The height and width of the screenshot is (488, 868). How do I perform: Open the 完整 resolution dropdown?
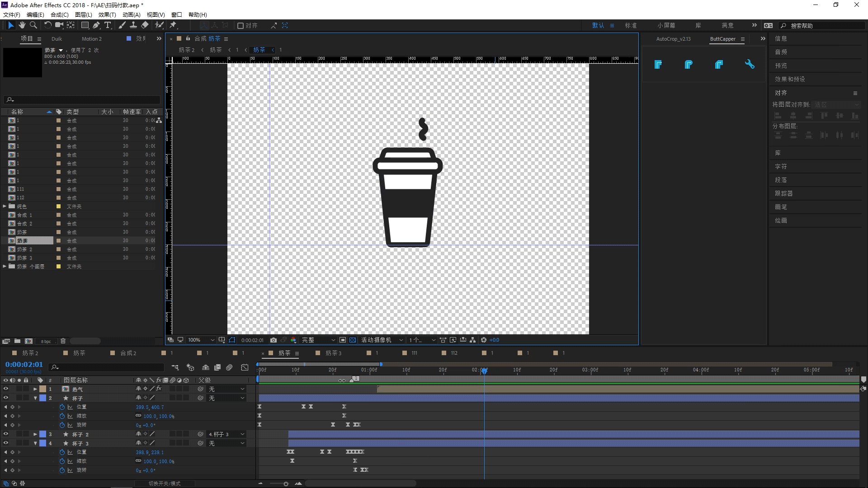coord(319,340)
